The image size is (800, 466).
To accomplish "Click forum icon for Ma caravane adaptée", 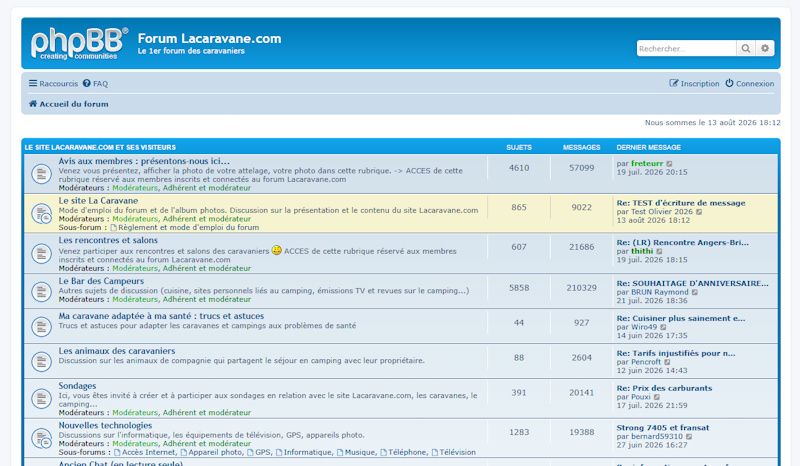I will (x=41, y=327).
